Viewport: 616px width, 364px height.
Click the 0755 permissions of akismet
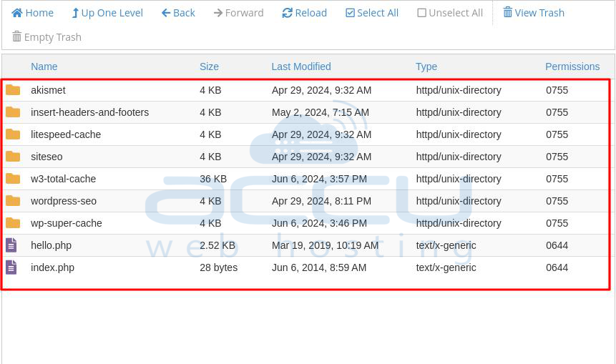pos(557,90)
